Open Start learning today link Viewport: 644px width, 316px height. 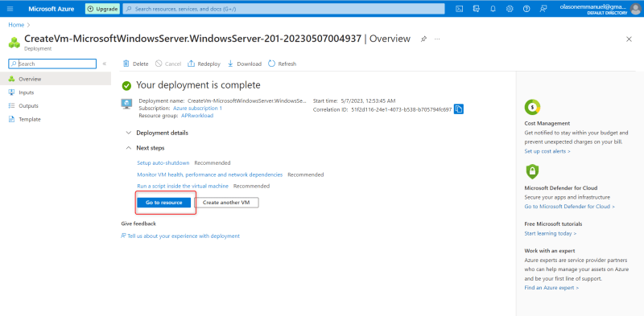[551, 233]
